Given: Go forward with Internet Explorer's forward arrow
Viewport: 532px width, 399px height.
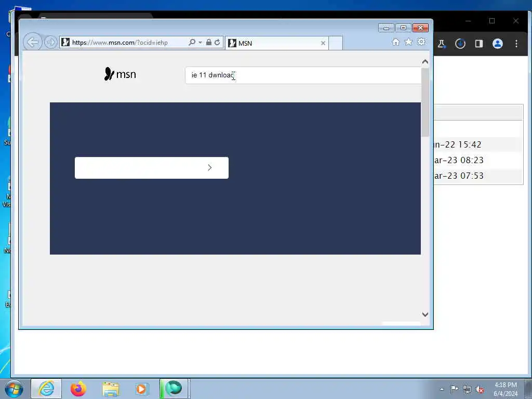Looking at the screenshot, I should (x=50, y=43).
